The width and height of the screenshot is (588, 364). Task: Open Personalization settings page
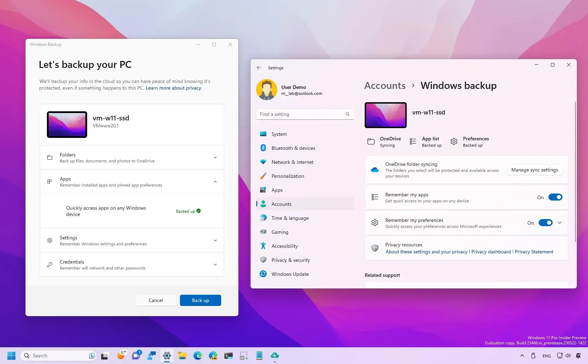click(305, 176)
